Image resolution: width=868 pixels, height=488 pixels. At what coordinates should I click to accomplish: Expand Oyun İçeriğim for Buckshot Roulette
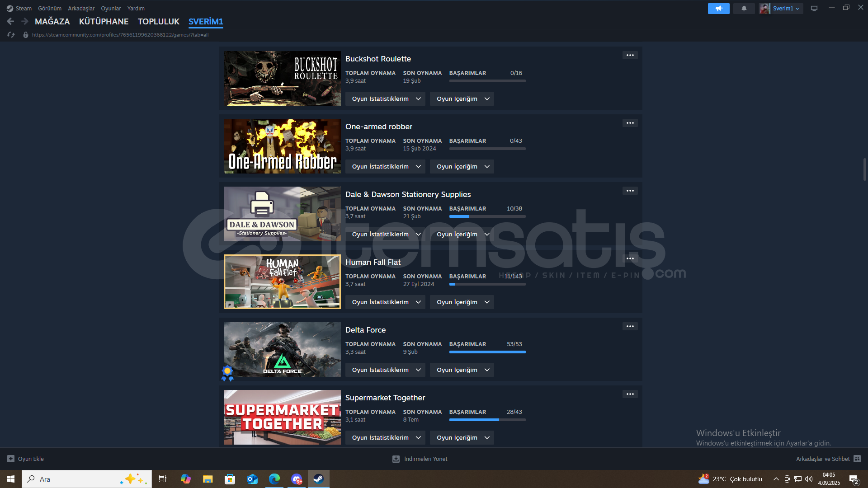coord(462,99)
